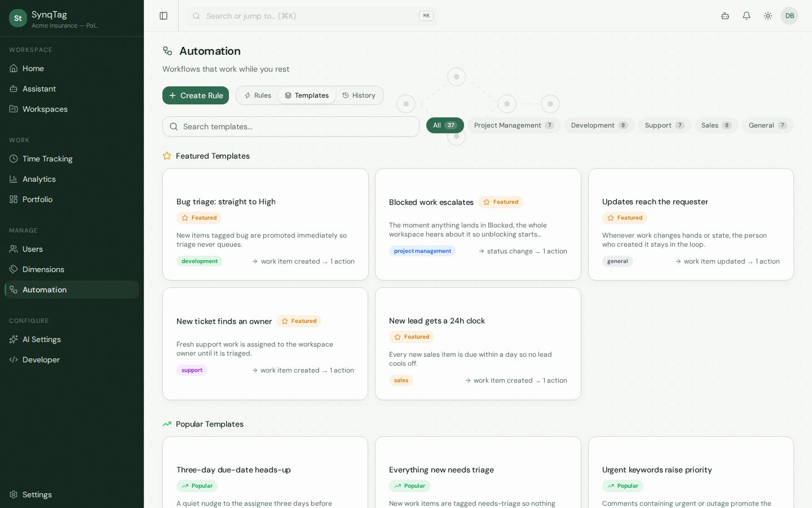Filter by Support category

tap(665, 125)
